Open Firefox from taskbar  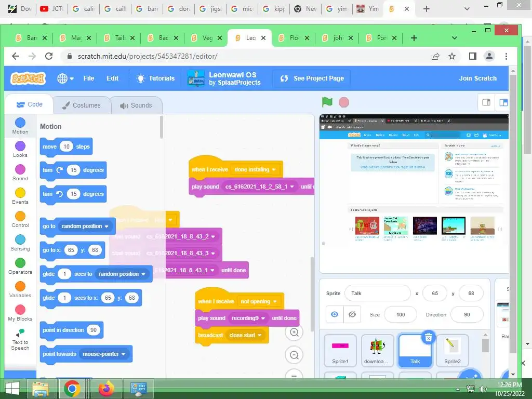tap(106, 388)
